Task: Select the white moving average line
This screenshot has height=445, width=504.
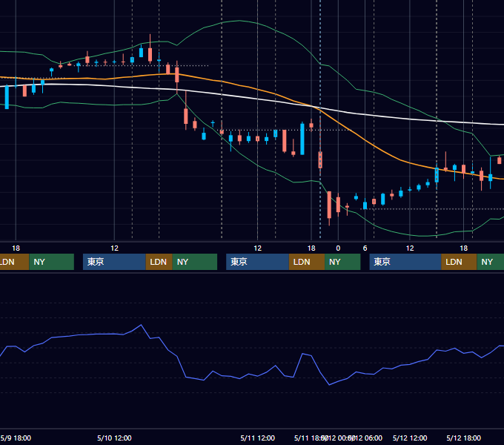Action: tap(257, 99)
